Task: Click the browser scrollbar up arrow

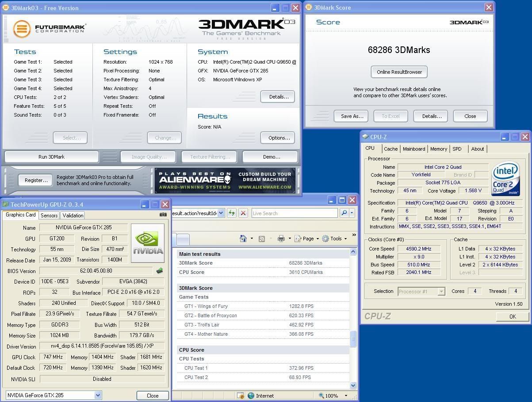Action: coord(353,252)
